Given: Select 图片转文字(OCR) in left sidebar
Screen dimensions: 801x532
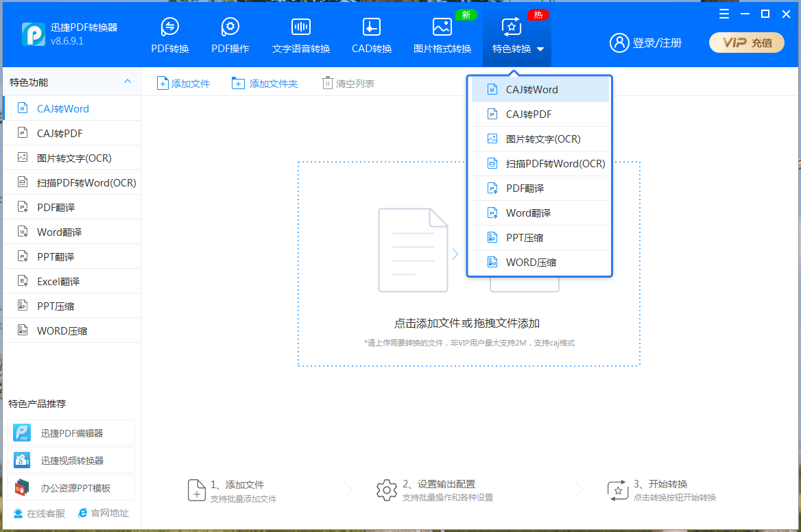Looking at the screenshot, I should tap(72, 158).
